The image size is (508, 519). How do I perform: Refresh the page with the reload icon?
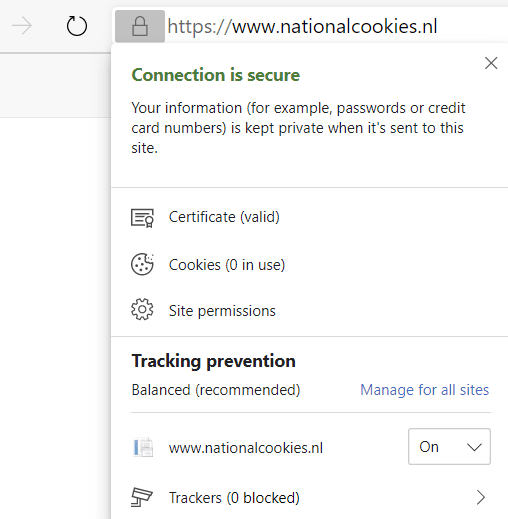pos(77,26)
